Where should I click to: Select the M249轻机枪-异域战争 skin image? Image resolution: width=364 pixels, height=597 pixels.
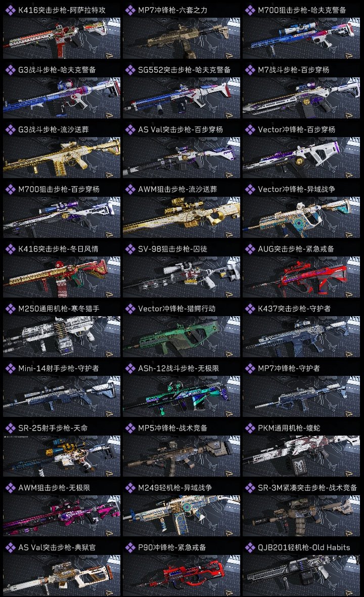(x=181, y=516)
